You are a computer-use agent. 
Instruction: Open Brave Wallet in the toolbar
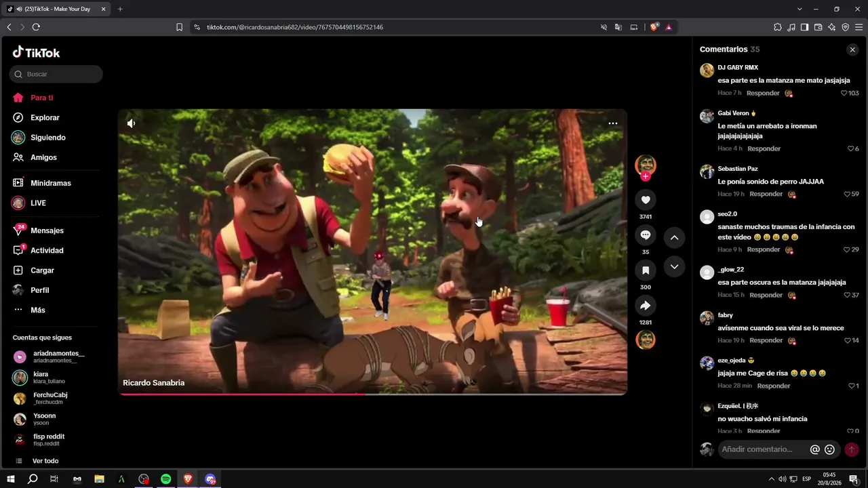click(x=818, y=27)
